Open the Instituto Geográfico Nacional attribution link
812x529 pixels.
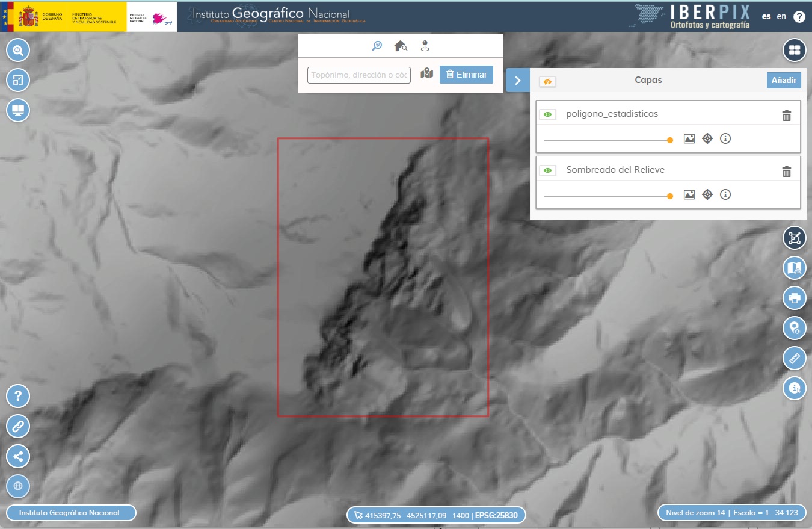(71, 513)
